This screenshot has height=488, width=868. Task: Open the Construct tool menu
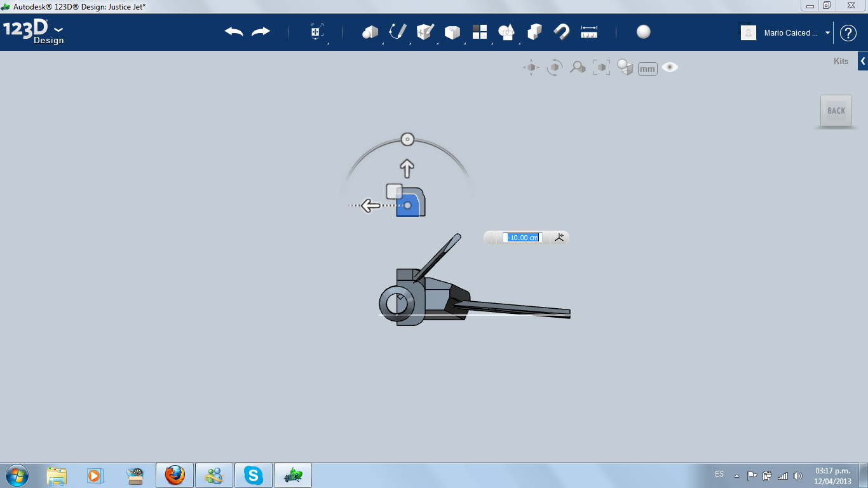point(424,32)
